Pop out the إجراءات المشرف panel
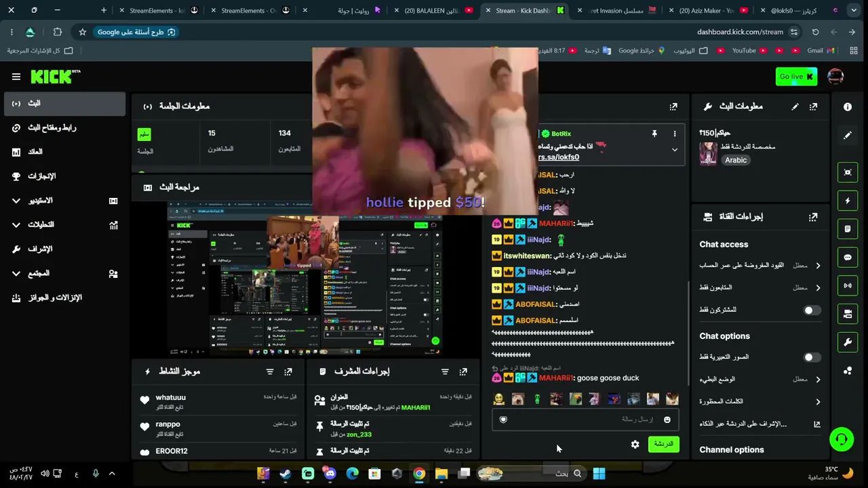868x488 pixels. tap(463, 371)
